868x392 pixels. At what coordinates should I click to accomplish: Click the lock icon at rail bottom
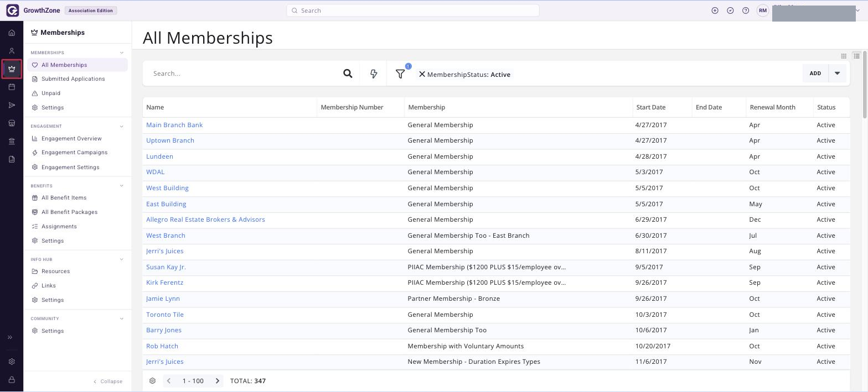(x=12, y=380)
